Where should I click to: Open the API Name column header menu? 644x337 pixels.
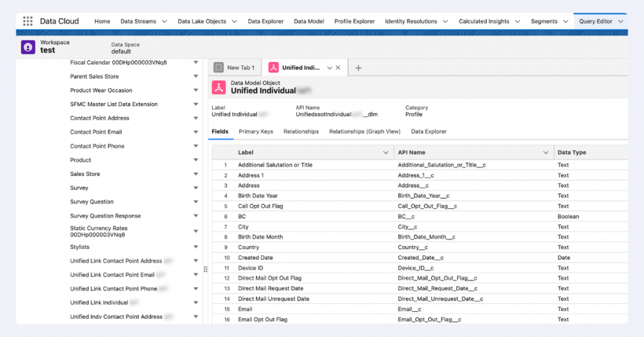[x=545, y=152]
